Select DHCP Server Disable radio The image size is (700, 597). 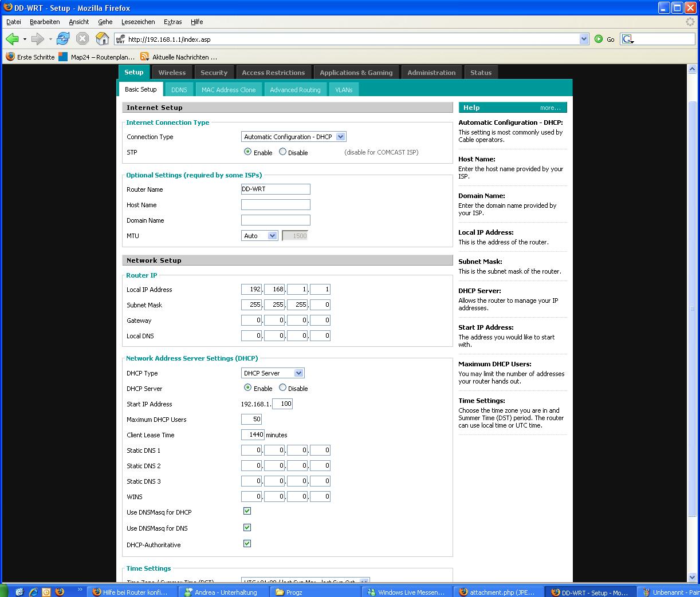(x=282, y=388)
